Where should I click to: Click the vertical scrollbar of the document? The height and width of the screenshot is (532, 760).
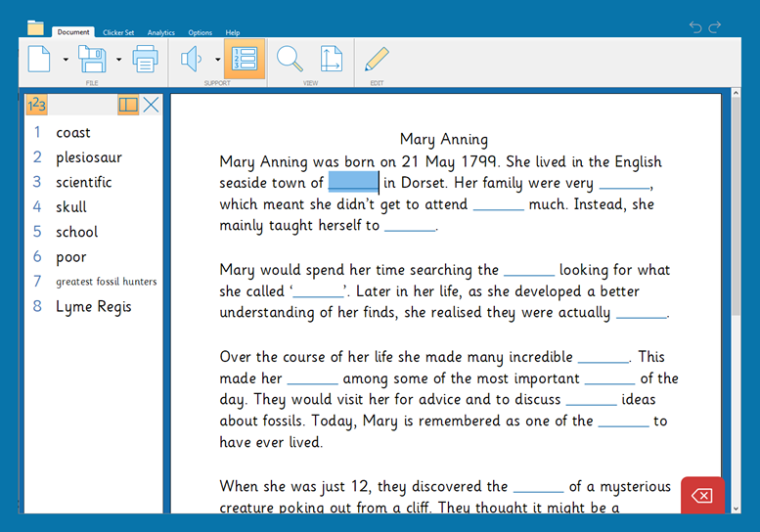click(734, 205)
